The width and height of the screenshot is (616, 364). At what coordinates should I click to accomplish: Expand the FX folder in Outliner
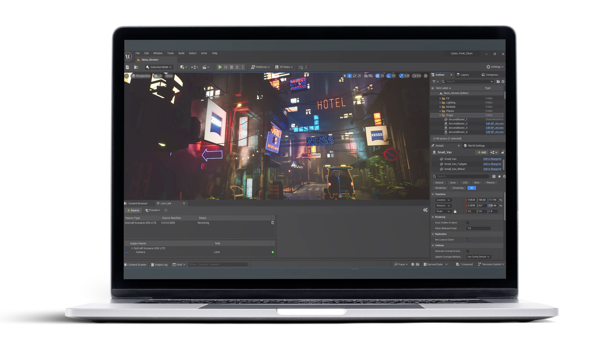point(440,98)
